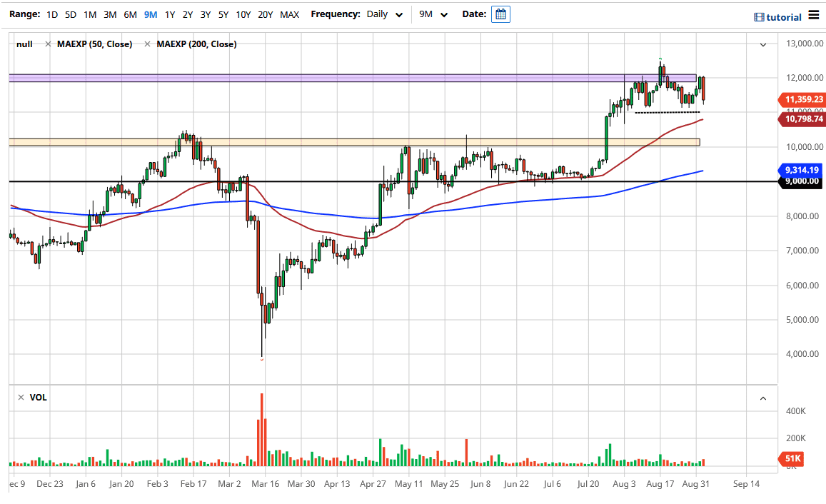Select the 1M range option

point(89,14)
